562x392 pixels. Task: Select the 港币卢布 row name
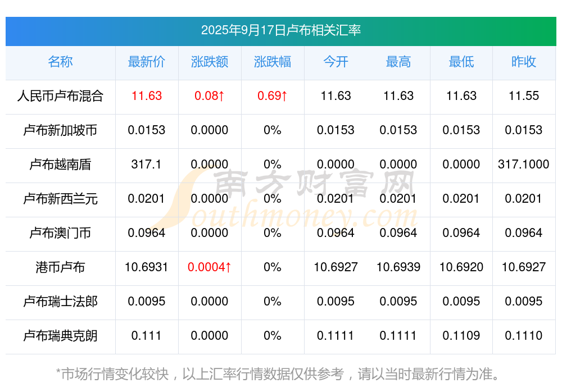click(x=60, y=267)
